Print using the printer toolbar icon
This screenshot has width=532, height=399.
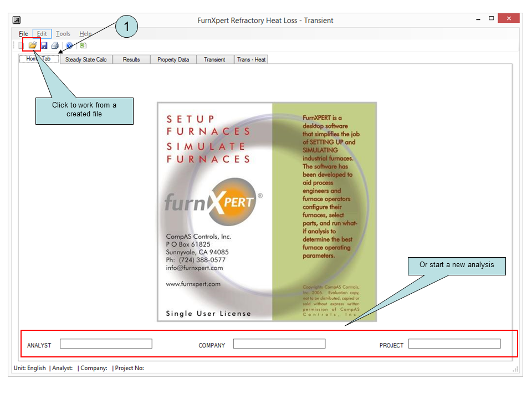(55, 45)
